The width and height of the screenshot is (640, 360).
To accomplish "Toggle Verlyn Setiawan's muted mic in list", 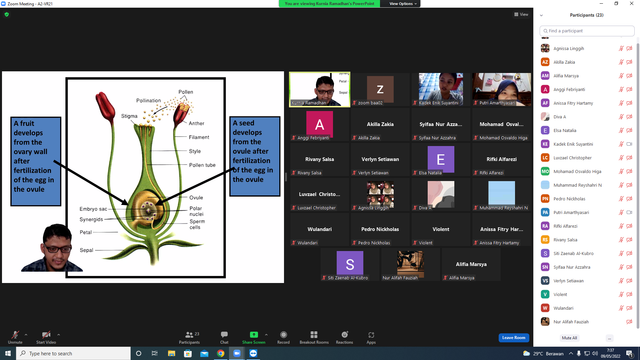I will (x=621, y=281).
